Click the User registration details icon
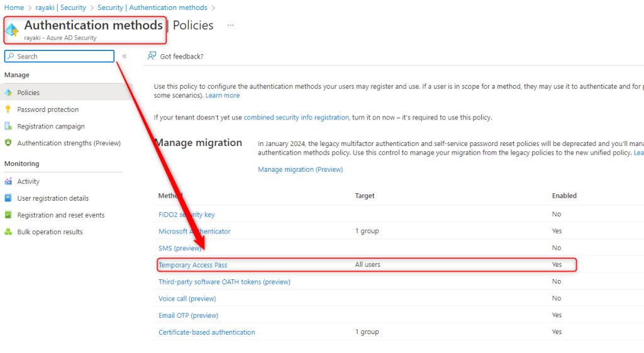The width and height of the screenshot is (644, 353). tap(8, 198)
